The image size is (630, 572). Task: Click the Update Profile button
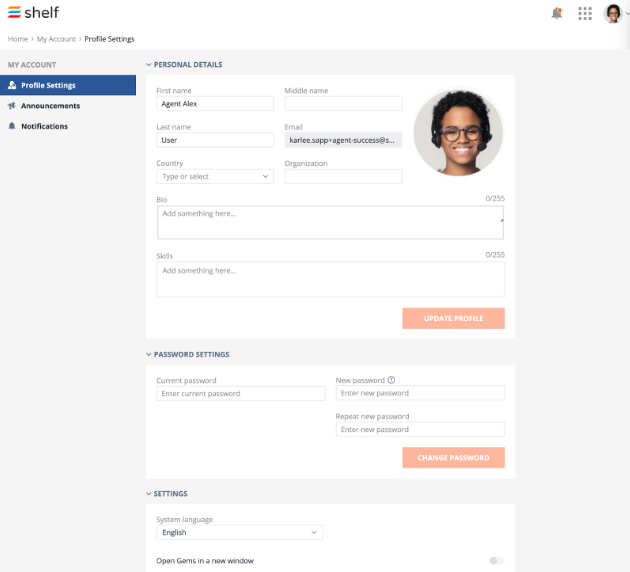point(454,319)
